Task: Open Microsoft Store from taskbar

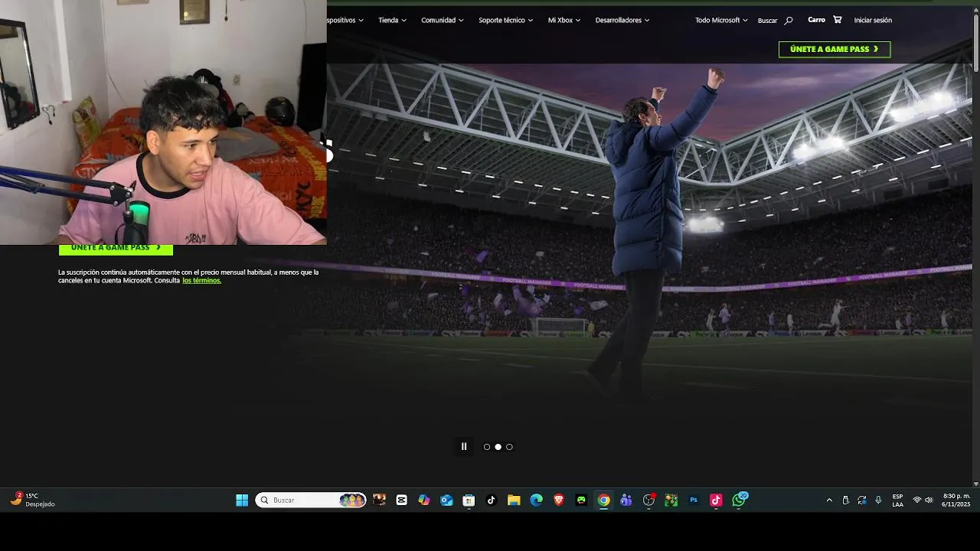Action: coord(469,500)
